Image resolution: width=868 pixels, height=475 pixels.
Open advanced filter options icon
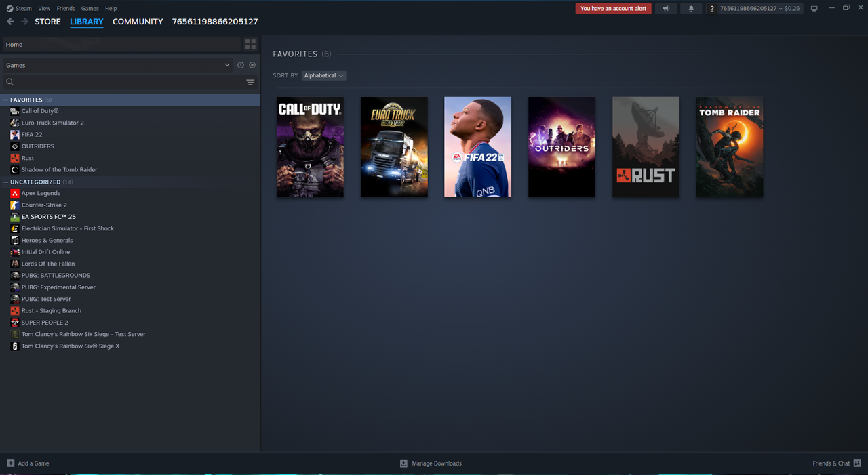250,82
